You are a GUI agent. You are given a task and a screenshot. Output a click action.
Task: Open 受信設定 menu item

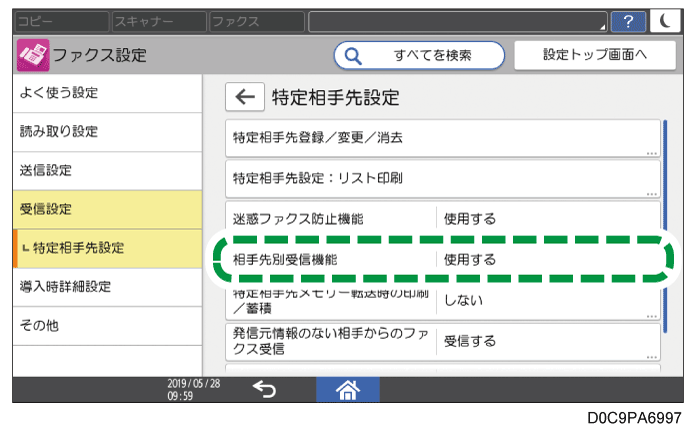coord(107,209)
